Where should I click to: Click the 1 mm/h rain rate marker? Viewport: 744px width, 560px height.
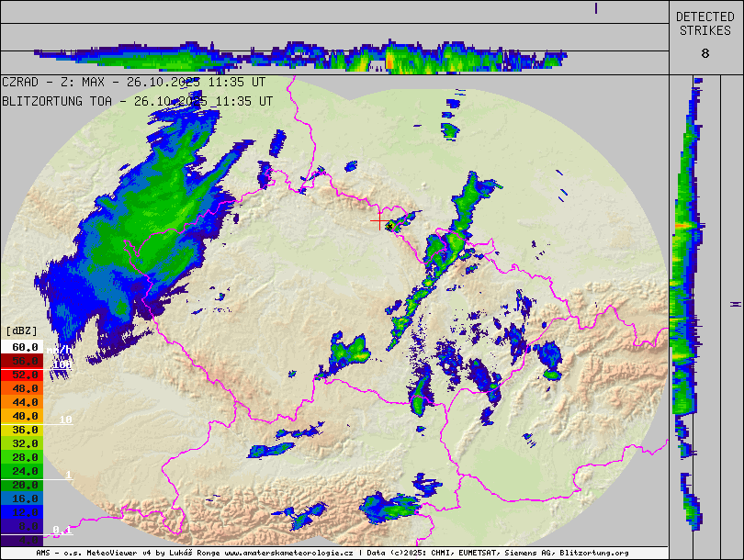[x=68, y=475]
